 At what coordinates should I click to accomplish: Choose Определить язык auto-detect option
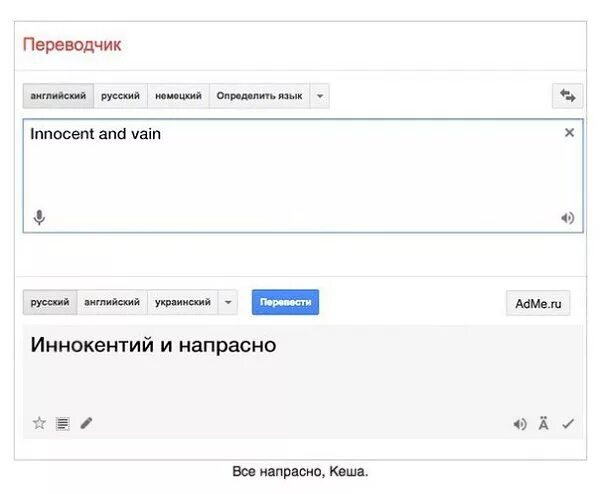click(259, 96)
